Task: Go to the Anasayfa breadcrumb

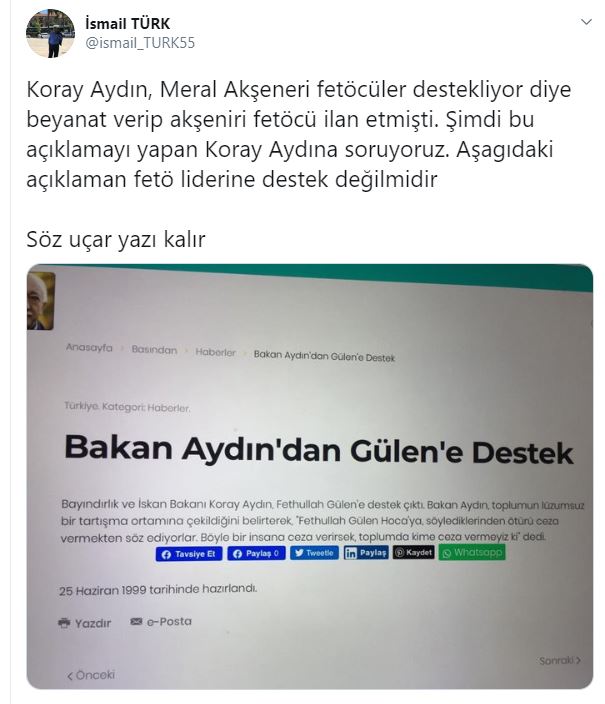Action: (x=89, y=348)
